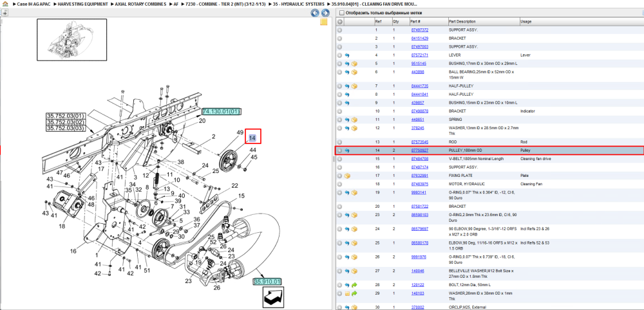Sort by Ref column header

point(383,21)
